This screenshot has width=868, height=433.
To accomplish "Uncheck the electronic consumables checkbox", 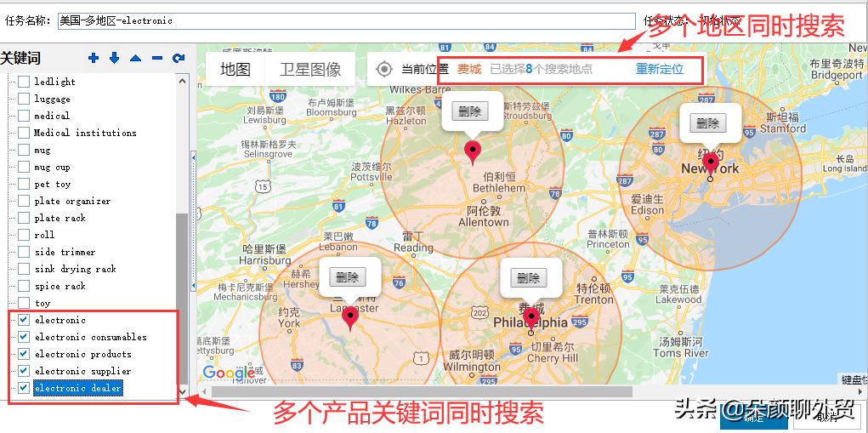I will (x=24, y=337).
